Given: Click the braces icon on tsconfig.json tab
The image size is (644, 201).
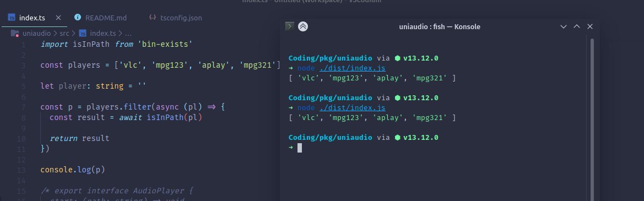Looking at the screenshot, I should (x=153, y=17).
